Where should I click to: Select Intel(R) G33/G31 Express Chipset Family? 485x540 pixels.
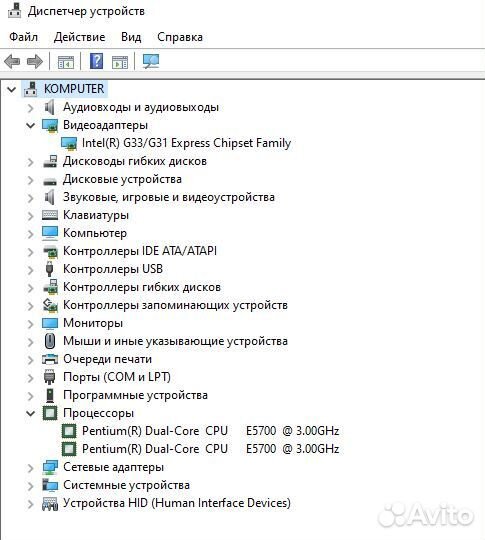click(x=186, y=143)
